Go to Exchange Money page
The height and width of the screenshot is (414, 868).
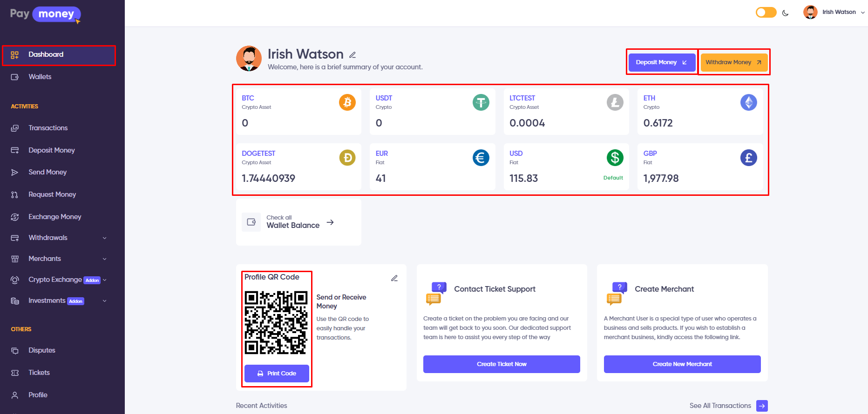(54, 217)
